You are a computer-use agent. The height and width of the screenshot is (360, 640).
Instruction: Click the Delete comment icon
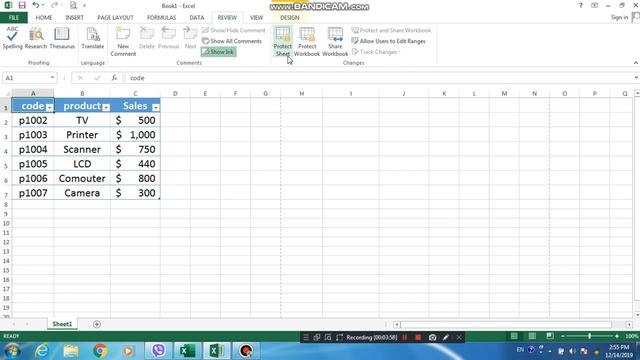point(147,38)
